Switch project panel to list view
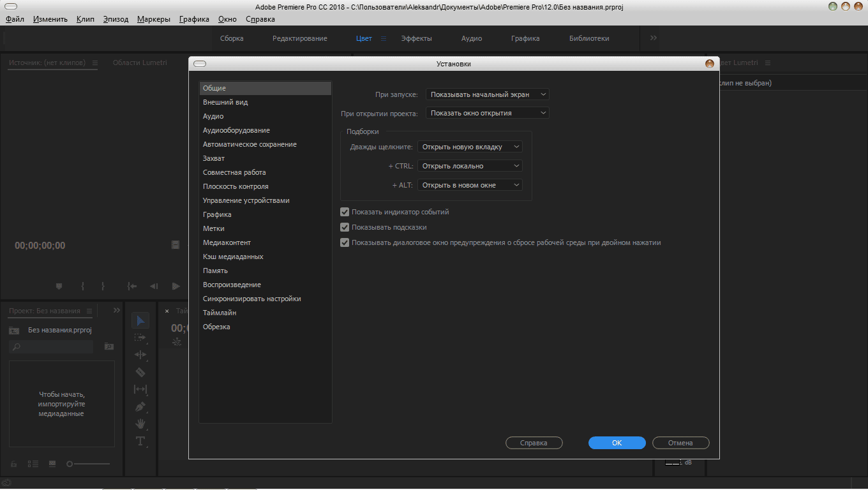Viewport: 868px width, 490px height. pos(33,464)
